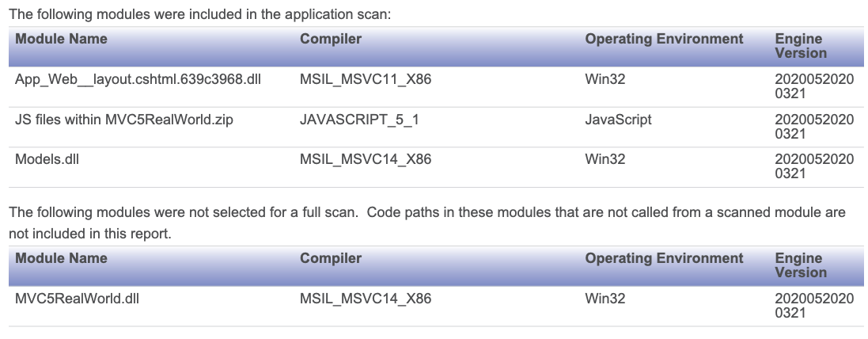The width and height of the screenshot is (868, 339).
Task: Click the Operating Environment header in second table
Action: pos(664,258)
